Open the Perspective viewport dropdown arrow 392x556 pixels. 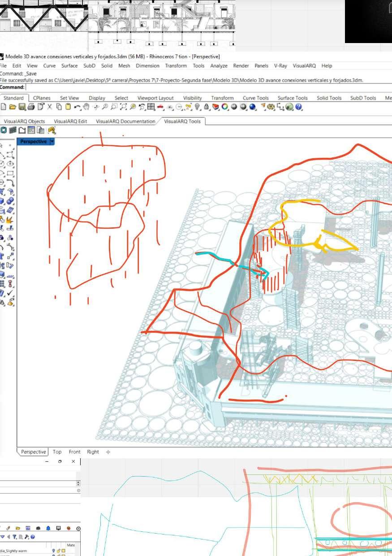[x=52, y=141]
